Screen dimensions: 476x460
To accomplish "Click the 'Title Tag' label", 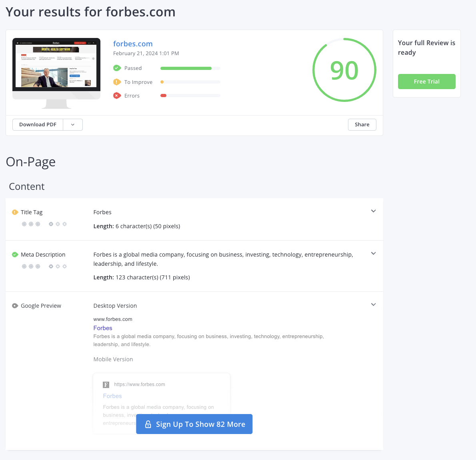I will 32,212.
